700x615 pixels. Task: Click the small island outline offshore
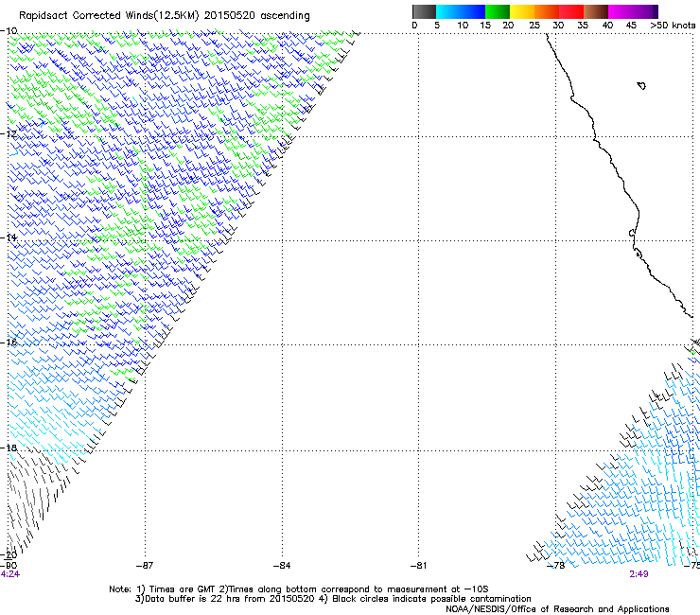pos(641,85)
